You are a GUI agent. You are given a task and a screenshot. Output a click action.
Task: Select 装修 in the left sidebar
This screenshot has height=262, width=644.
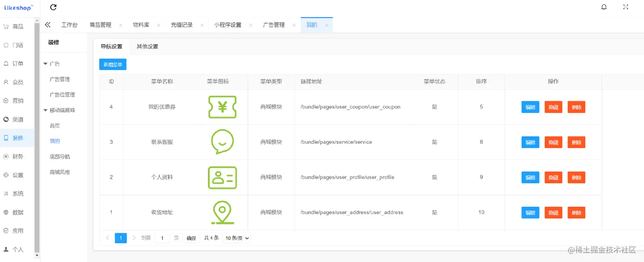(17, 138)
